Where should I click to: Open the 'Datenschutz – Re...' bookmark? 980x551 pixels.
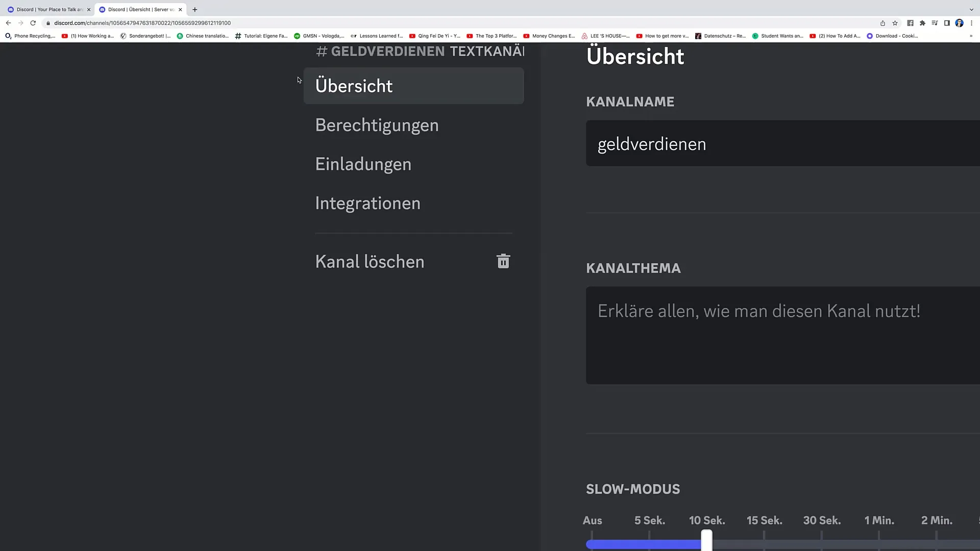(720, 36)
